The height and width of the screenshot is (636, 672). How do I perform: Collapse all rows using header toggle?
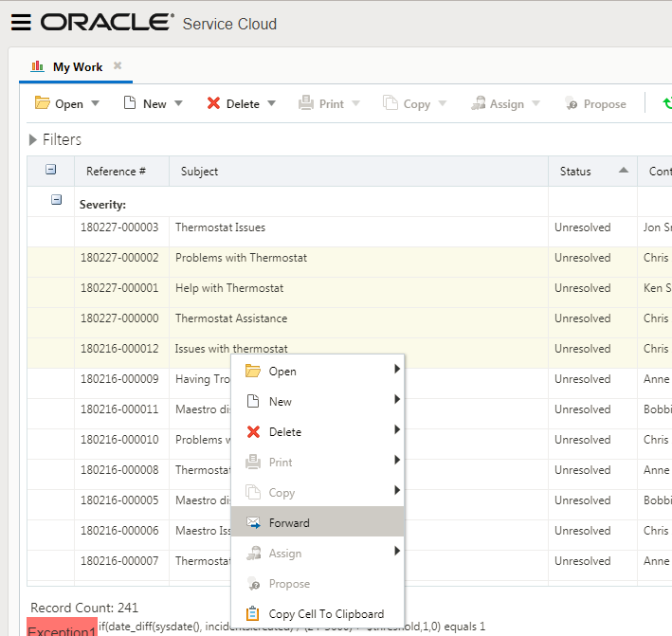pos(51,171)
